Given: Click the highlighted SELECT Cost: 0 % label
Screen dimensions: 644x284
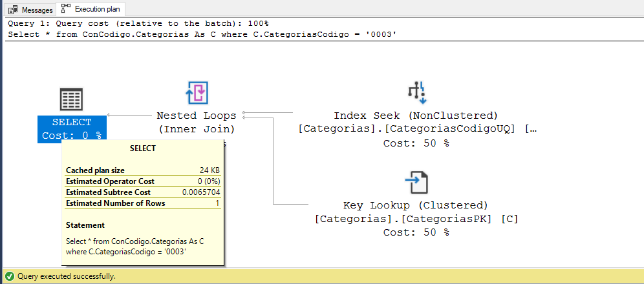Looking at the screenshot, I should [x=72, y=129].
